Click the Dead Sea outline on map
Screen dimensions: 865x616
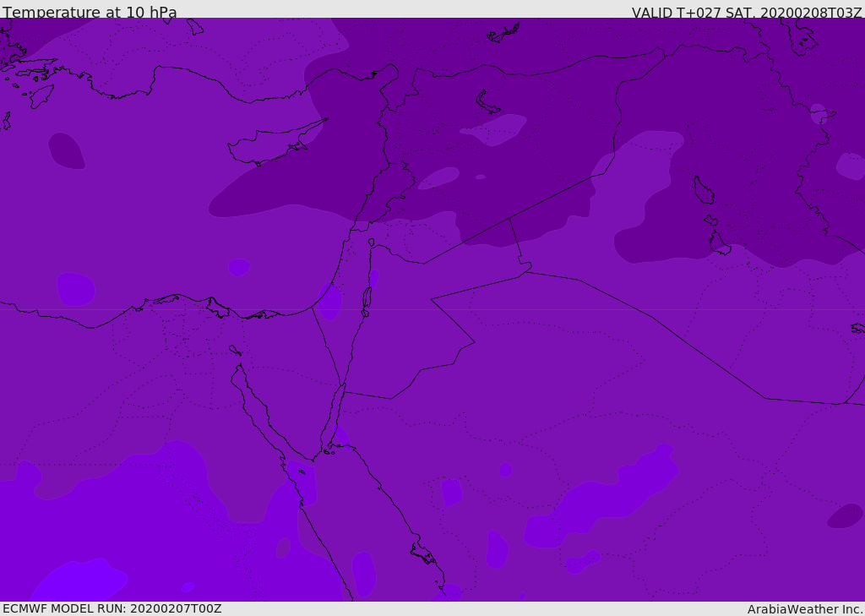click(367, 298)
